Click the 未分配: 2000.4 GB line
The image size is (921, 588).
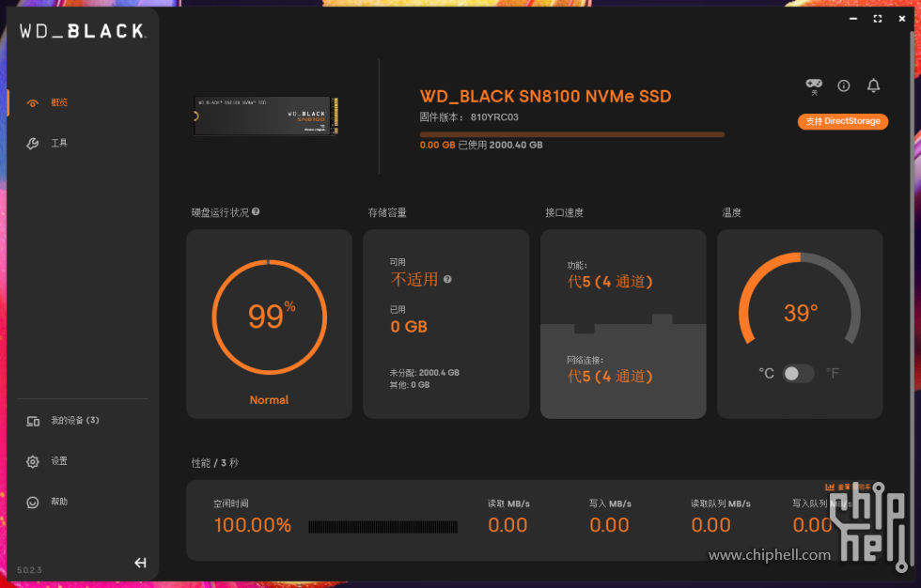tap(425, 373)
